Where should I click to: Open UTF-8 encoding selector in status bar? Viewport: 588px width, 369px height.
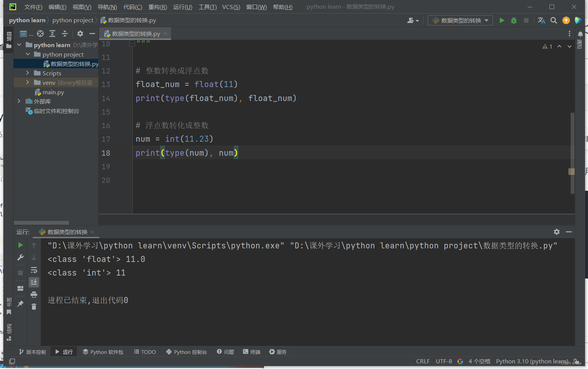point(444,361)
